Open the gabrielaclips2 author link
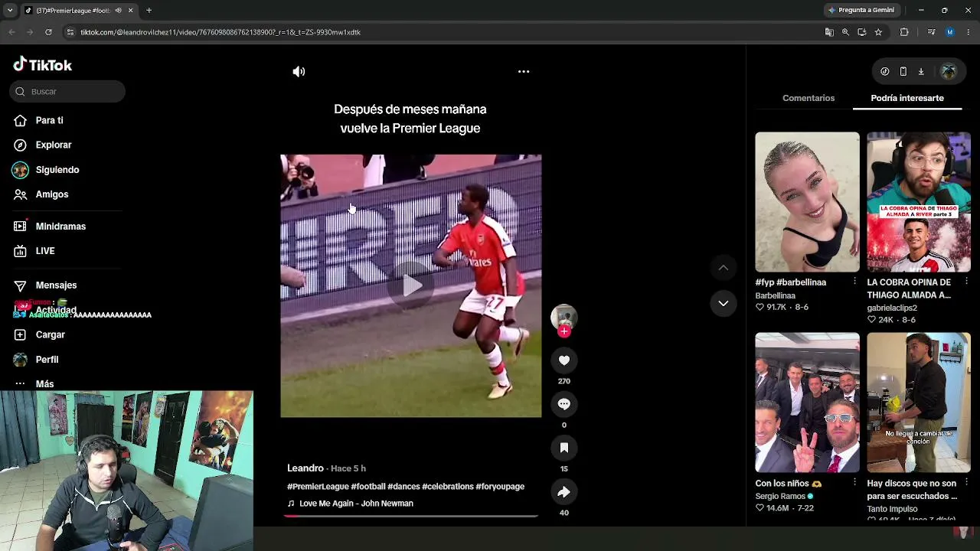Screen dimensions: 980x551 pos(892,308)
